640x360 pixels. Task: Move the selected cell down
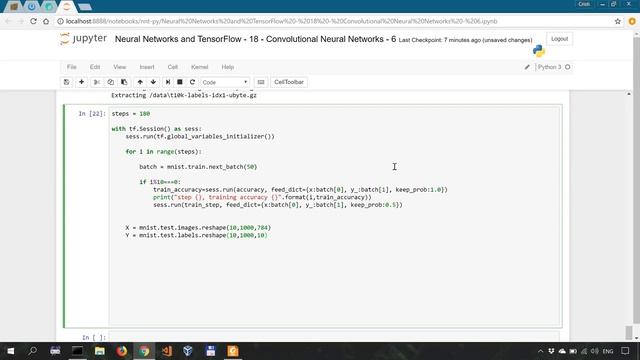click(x=153, y=82)
